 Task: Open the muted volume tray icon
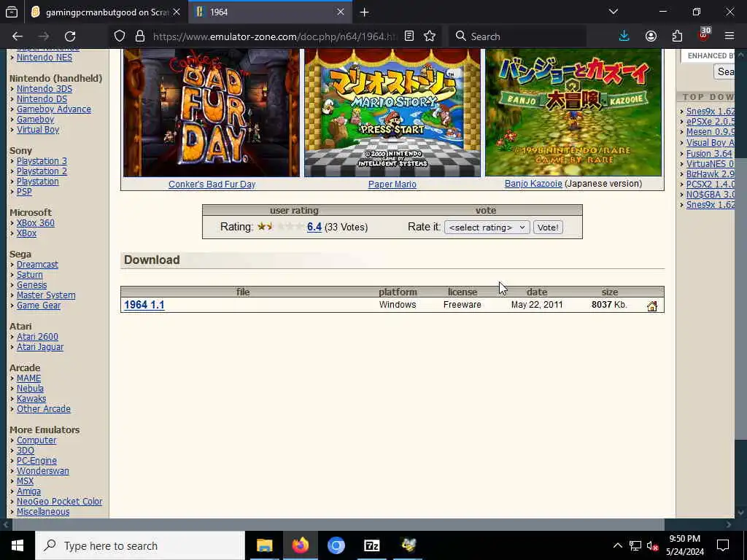652,545
